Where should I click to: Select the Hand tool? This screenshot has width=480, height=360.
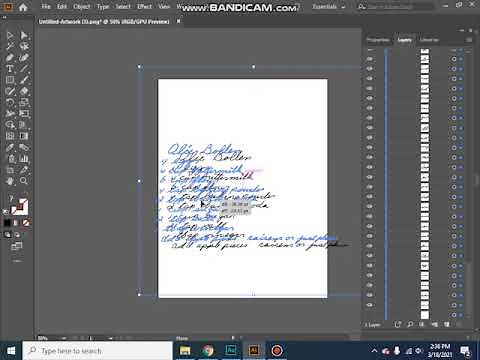point(10,181)
